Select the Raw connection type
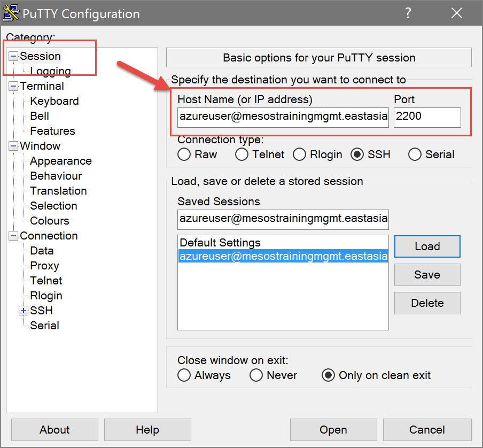 click(x=184, y=155)
